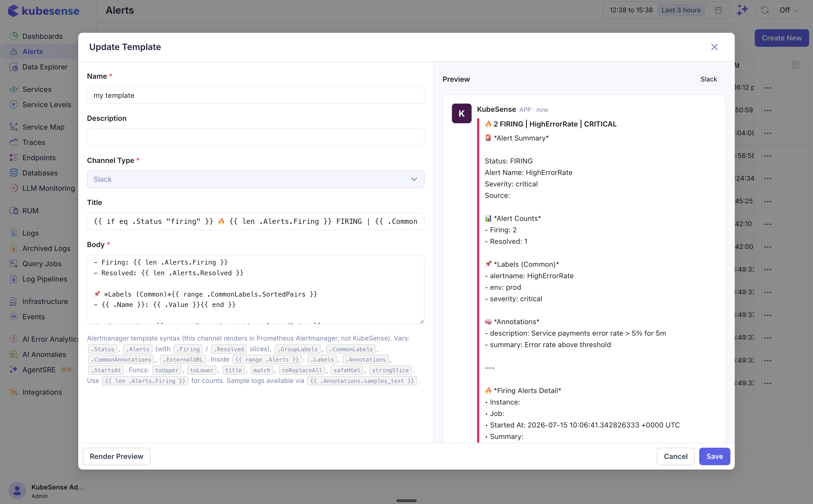This screenshot has width=813, height=504.
Task: Cancel the template update
Action: [x=675, y=456]
